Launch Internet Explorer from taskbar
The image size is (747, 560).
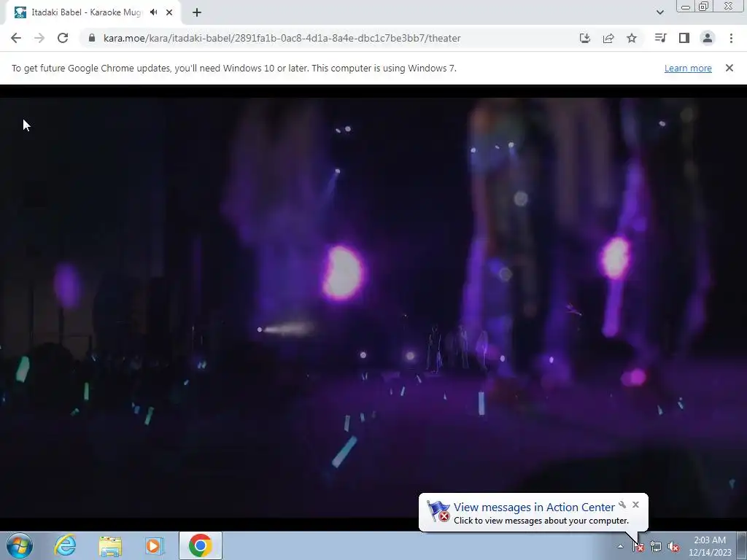65,545
